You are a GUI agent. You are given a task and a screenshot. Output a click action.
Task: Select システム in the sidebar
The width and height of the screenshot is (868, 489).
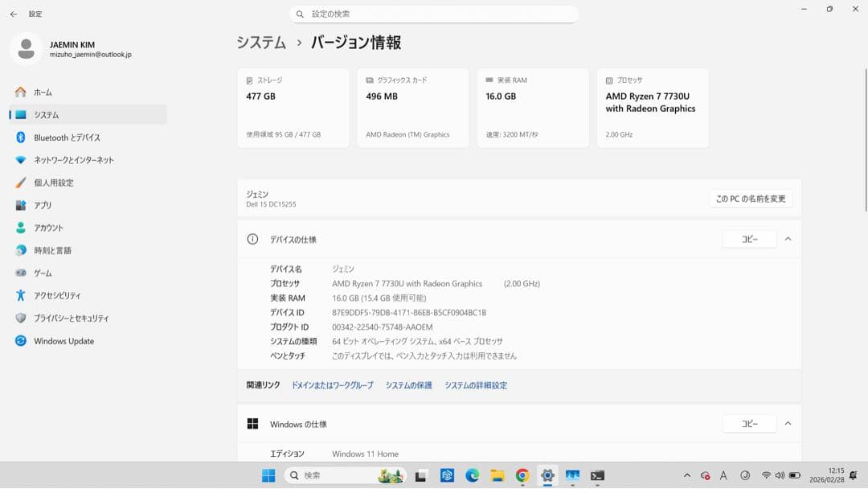pos(88,115)
